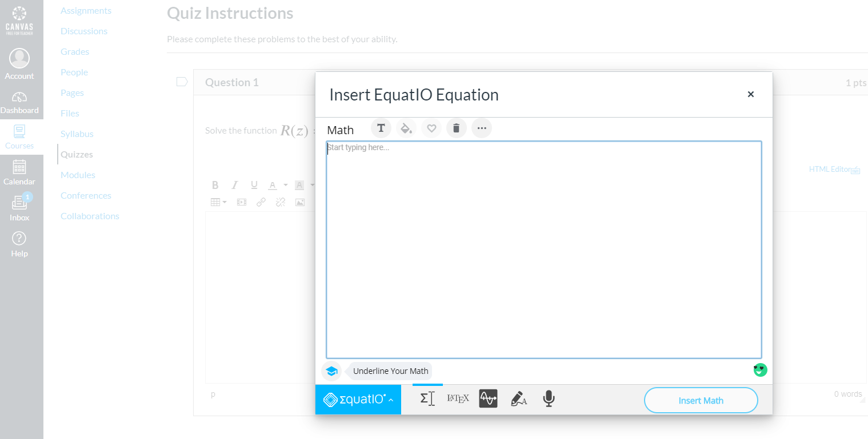Viewport: 868px width, 439px height.
Task: Toggle italic in the rich text editor
Action: click(x=234, y=185)
